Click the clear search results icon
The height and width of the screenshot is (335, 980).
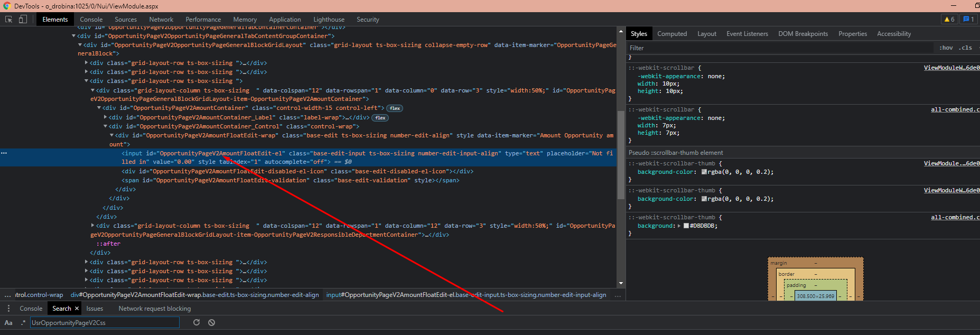click(x=211, y=322)
